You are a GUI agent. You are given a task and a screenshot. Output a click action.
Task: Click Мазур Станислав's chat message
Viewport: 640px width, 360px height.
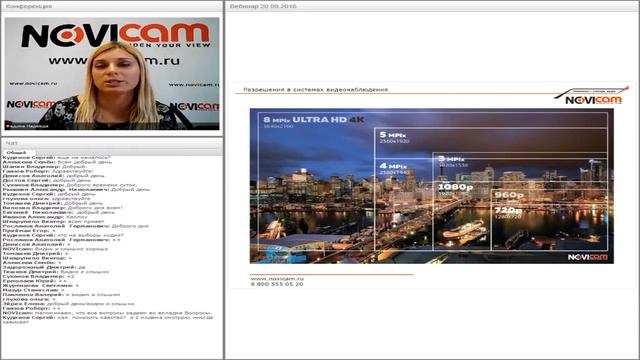point(33,290)
